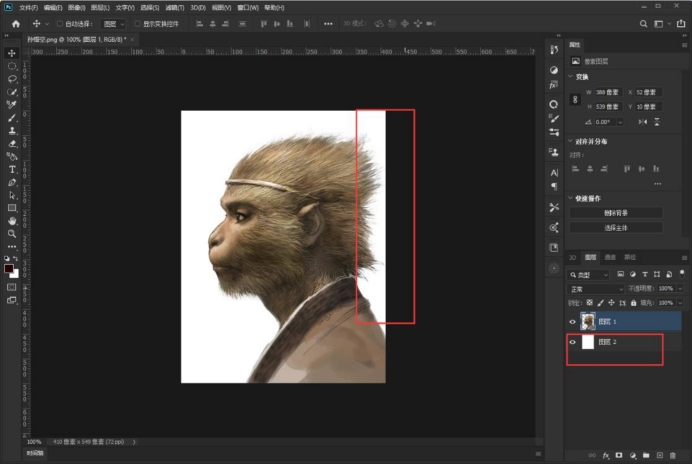Open the search magnifier at top right
The image size is (692, 464).
coord(643,24)
